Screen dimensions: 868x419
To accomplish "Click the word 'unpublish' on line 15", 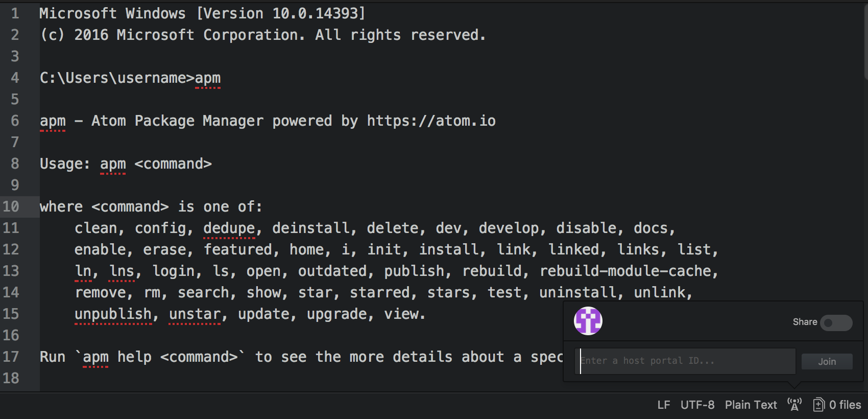I will [113, 314].
